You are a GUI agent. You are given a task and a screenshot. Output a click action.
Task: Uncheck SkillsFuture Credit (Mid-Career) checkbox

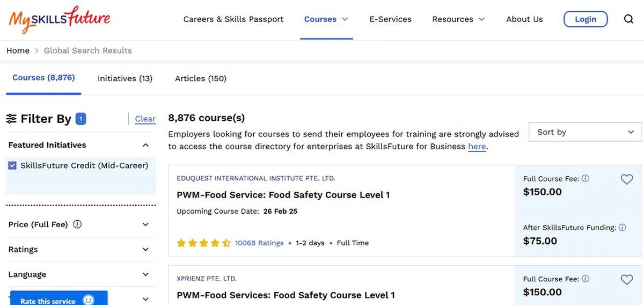pos(12,166)
